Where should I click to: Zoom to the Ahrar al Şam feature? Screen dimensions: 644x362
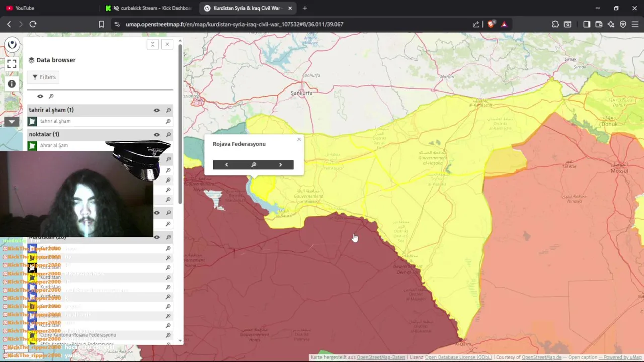pyautogui.click(x=168, y=146)
